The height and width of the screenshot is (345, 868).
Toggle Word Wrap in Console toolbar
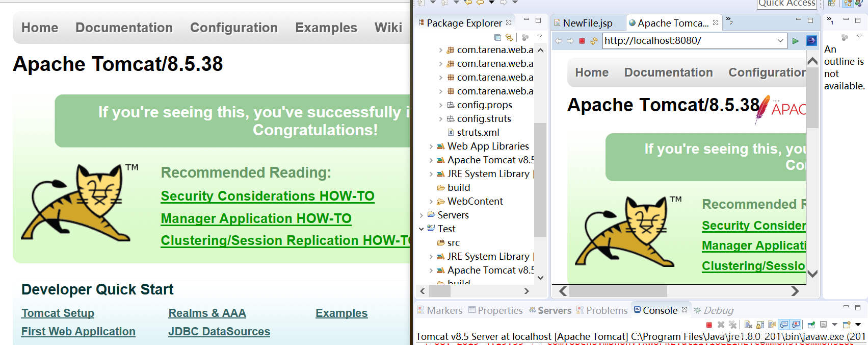point(772,325)
